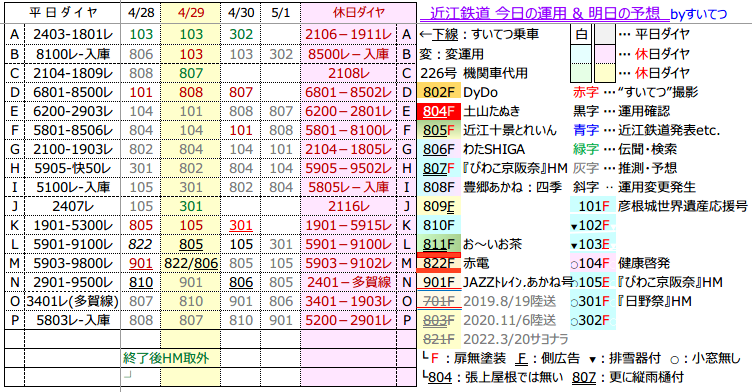This screenshot has height=392, width=752.
Task: Select holiday cell 2116レ in row J
Action: click(349, 206)
